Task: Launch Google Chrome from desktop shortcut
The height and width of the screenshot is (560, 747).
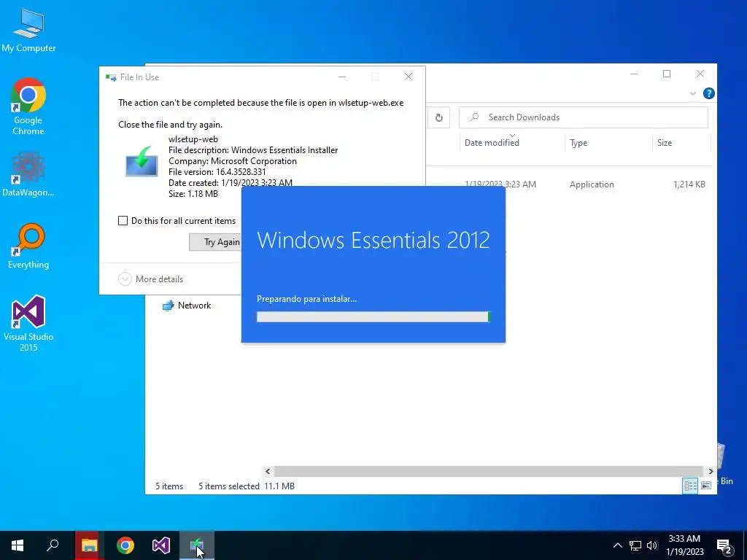Action: click(x=28, y=106)
